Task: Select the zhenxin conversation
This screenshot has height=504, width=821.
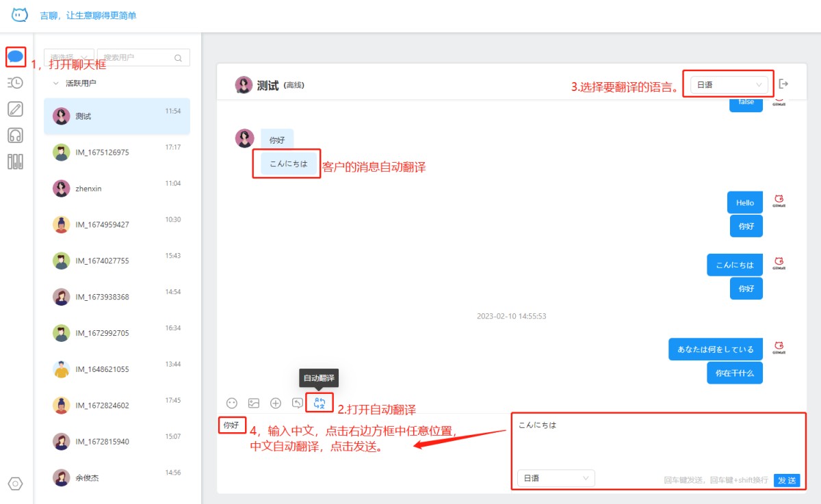Action: pos(117,188)
